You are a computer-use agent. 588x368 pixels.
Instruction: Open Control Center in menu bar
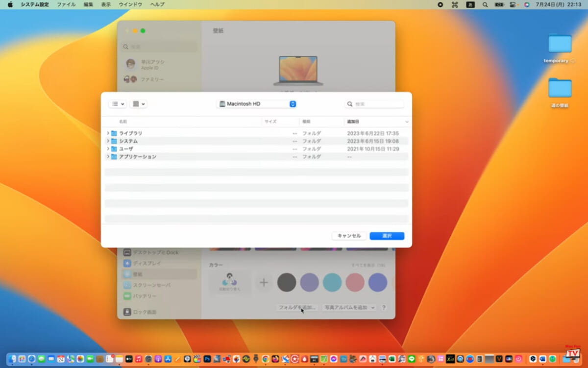(513, 4)
